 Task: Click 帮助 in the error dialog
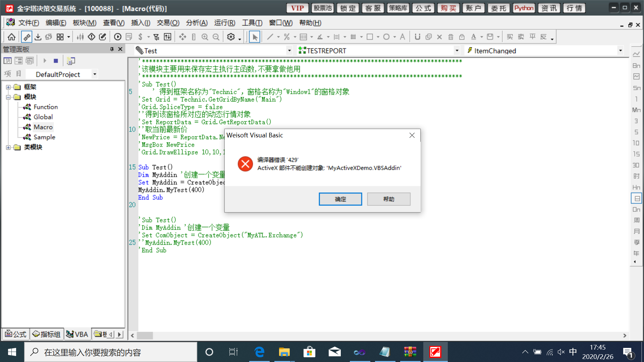tap(389, 199)
